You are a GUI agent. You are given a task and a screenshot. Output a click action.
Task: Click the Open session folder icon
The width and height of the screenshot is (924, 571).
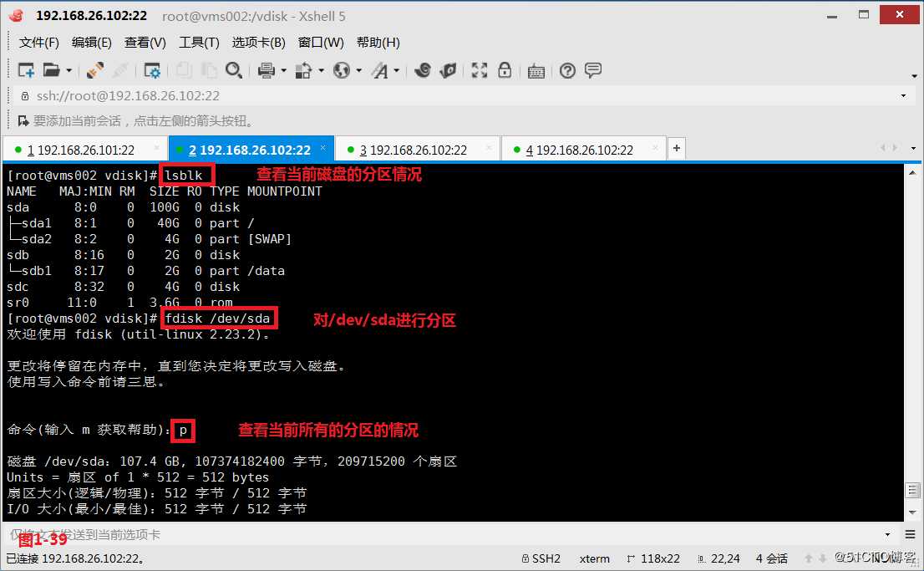pos(52,71)
